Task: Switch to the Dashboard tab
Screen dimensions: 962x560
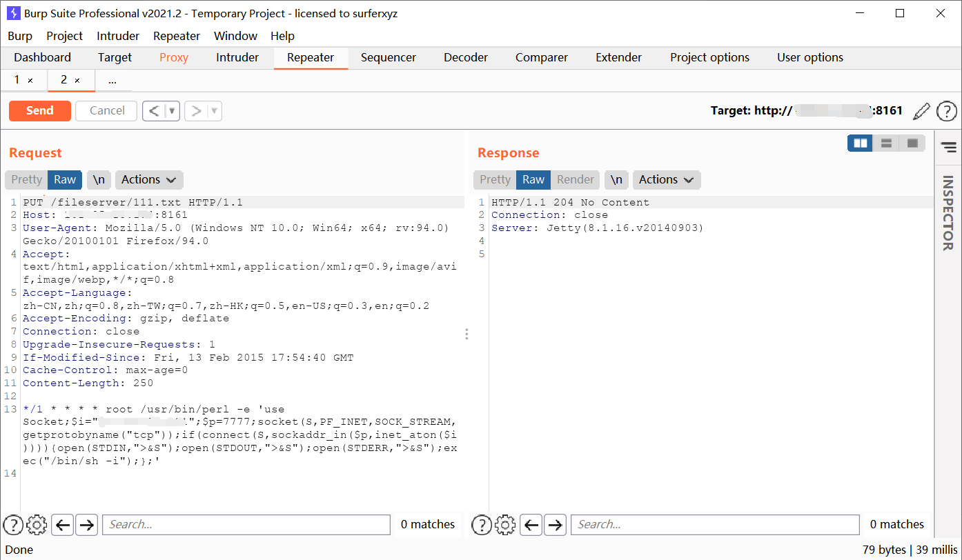Action: 42,58
